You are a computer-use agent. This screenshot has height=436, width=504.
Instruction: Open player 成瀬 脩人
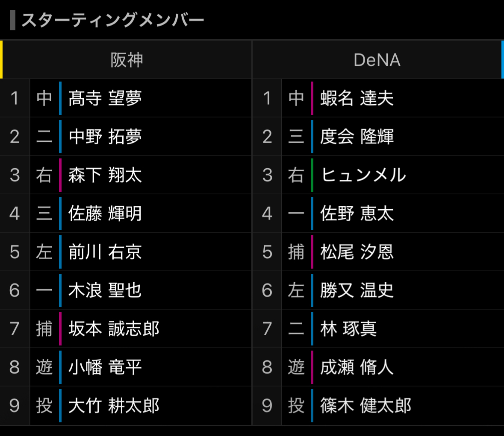tap(357, 367)
